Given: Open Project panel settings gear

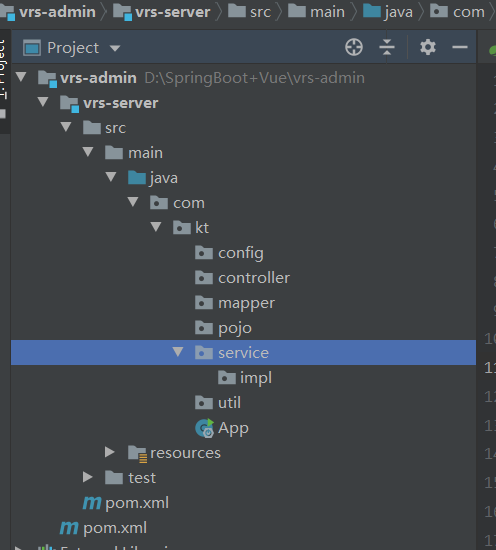Looking at the screenshot, I should tap(428, 47).
